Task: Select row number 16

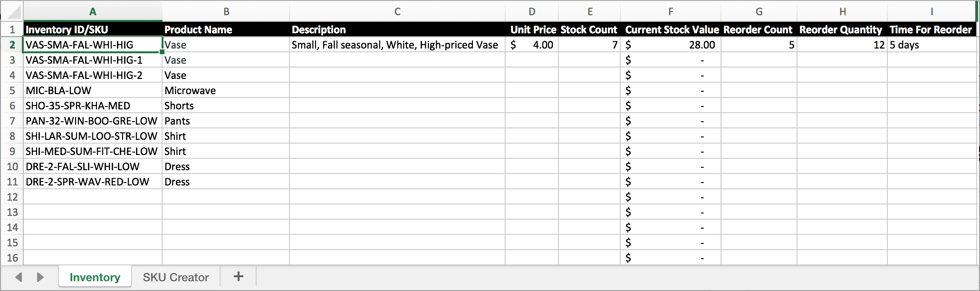Action: point(13,258)
